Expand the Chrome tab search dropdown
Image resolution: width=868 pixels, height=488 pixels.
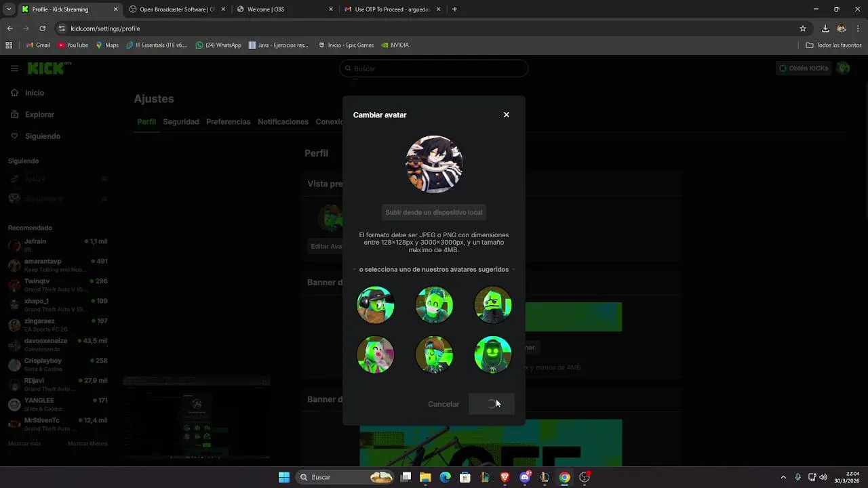tap(8, 9)
